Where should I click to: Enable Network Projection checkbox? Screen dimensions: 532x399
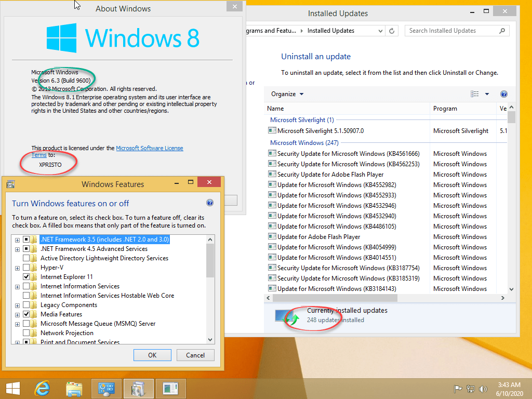coord(26,332)
